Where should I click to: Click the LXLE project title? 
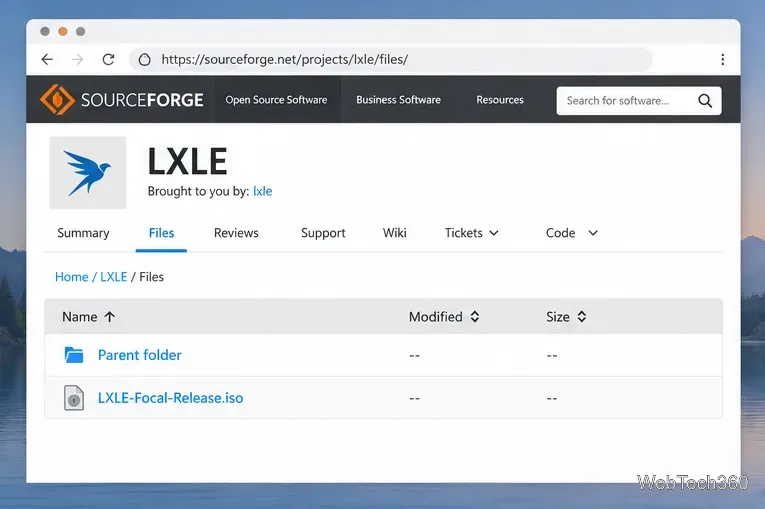coord(188,162)
